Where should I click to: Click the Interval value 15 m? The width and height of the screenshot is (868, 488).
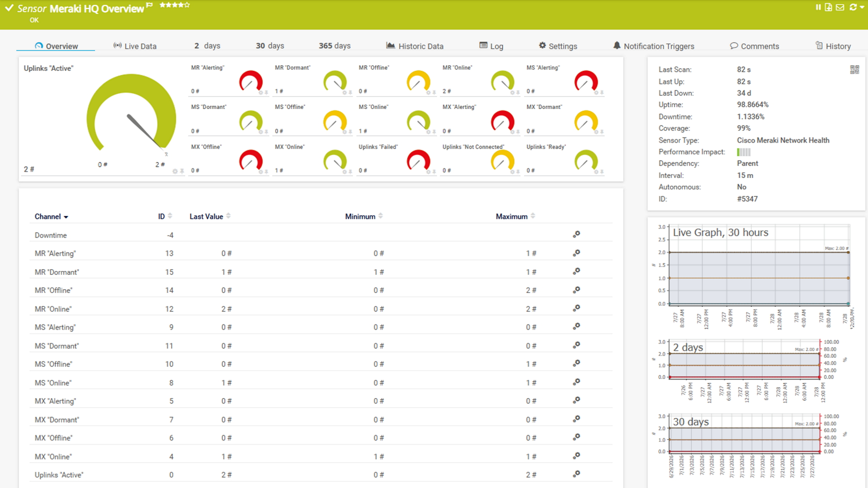click(x=745, y=175)
